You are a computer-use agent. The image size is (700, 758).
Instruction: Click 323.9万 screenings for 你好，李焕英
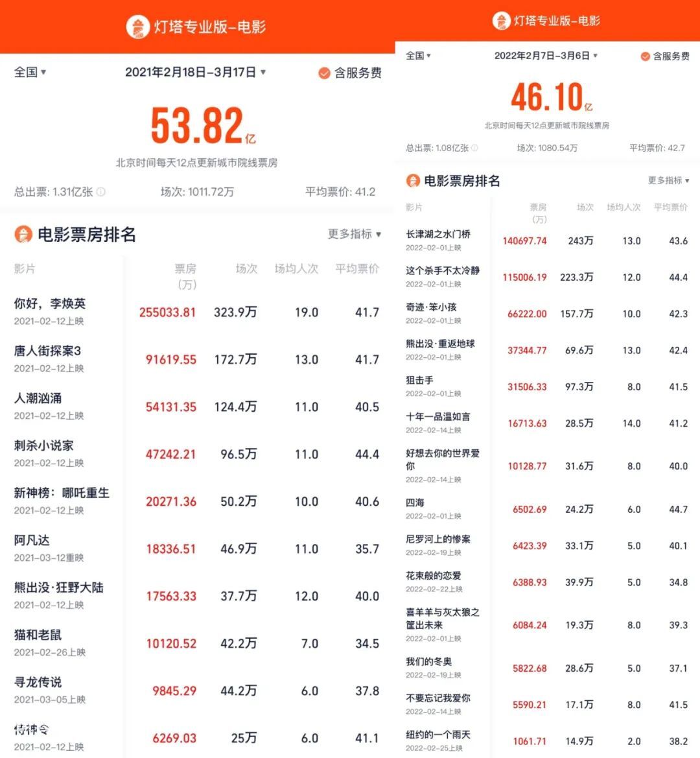[235, 313]
